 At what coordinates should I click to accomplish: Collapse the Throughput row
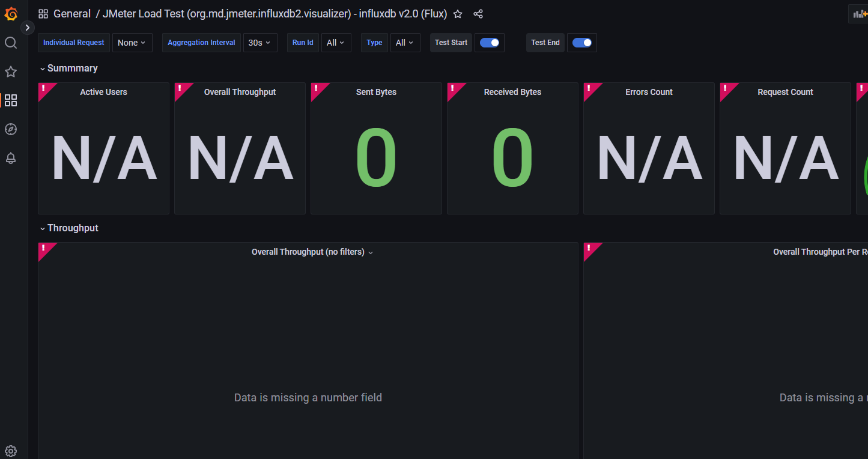click(69, 228)
